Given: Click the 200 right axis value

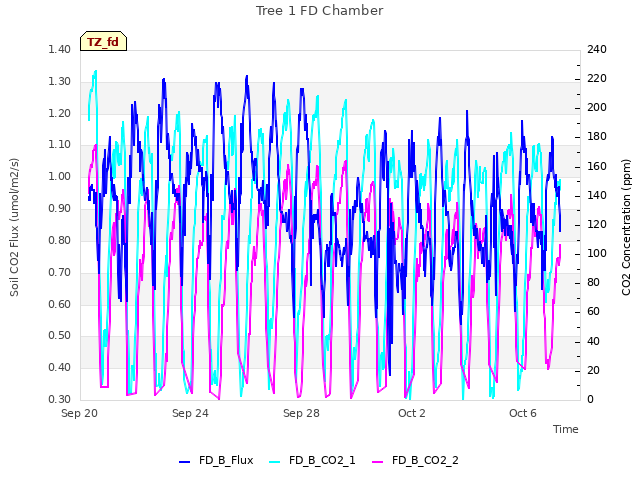Looking at the screenshot, I should click(x=597, y=108).
